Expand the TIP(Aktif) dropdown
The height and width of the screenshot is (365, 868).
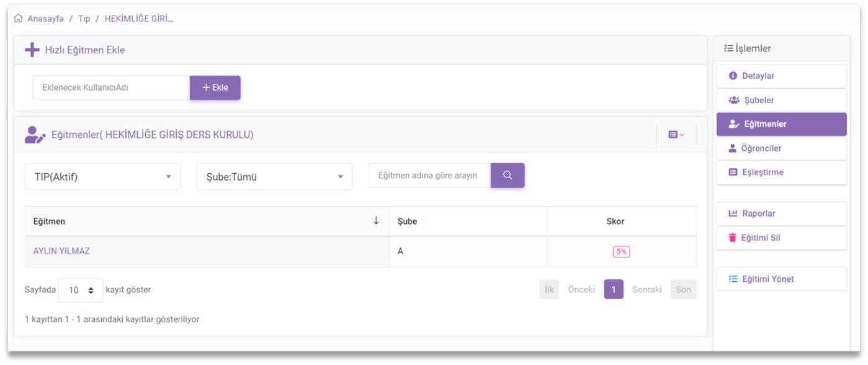point(102,177)
